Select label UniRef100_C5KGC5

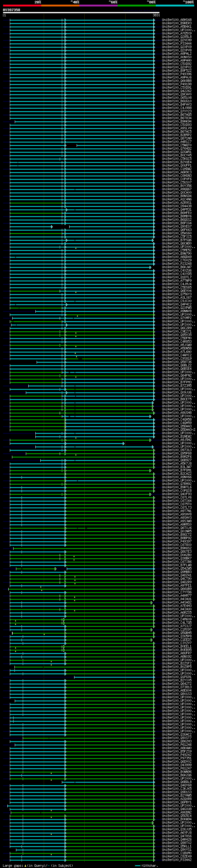pos(177,159)
